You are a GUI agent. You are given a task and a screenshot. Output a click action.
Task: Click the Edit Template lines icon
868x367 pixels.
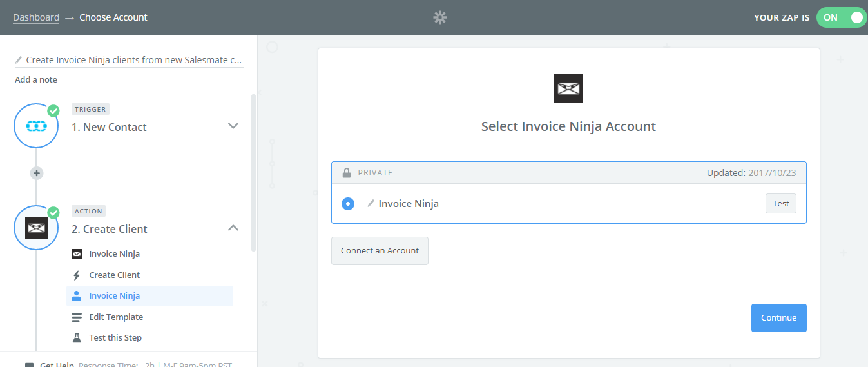click(77, 317)
